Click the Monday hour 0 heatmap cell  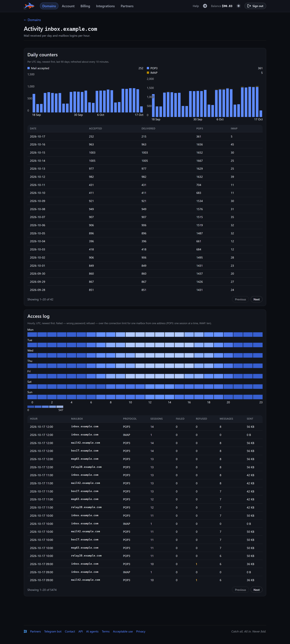(x=32, y=335)
